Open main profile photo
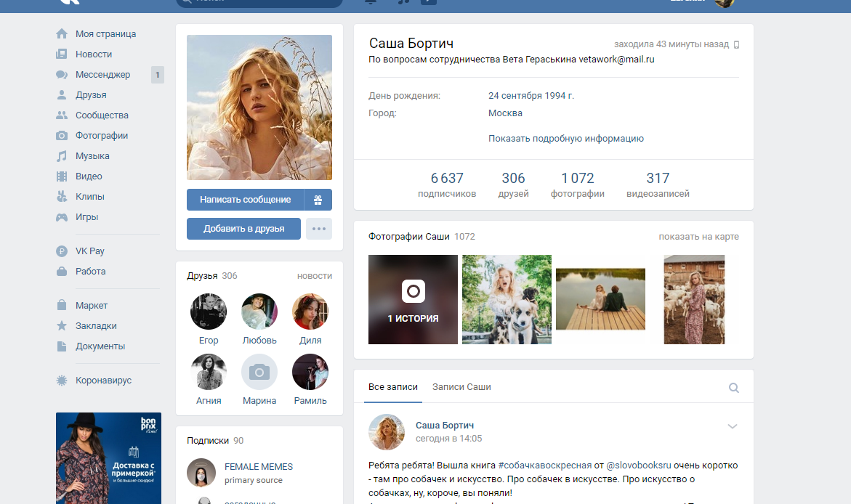Viewport: 851px width, 504px height. pyautogui.click(x=259, y=107)
